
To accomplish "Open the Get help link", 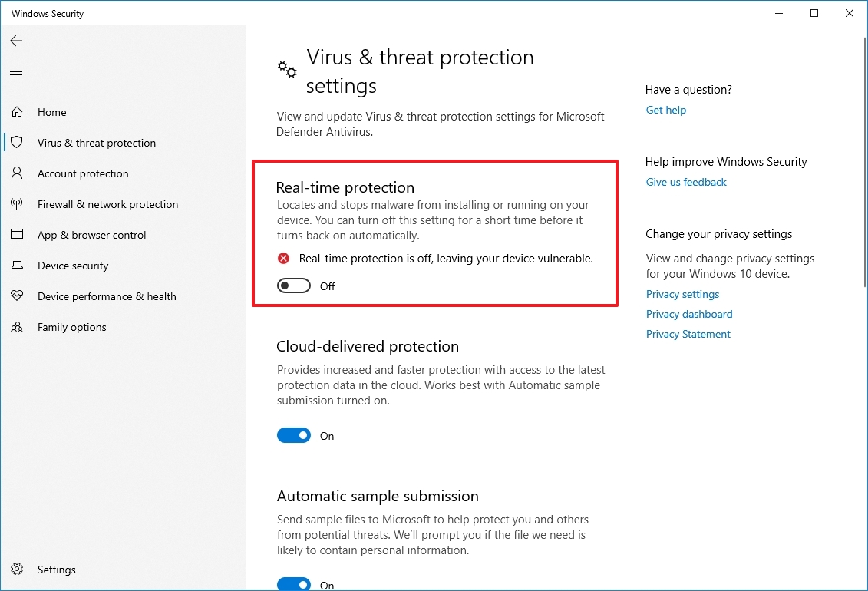I will tap(665, 110).
